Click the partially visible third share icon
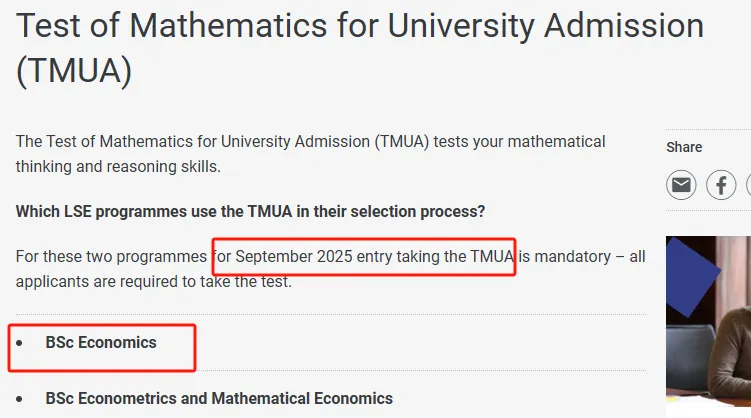Screen dimensions: 751x418 click(749, 185)
